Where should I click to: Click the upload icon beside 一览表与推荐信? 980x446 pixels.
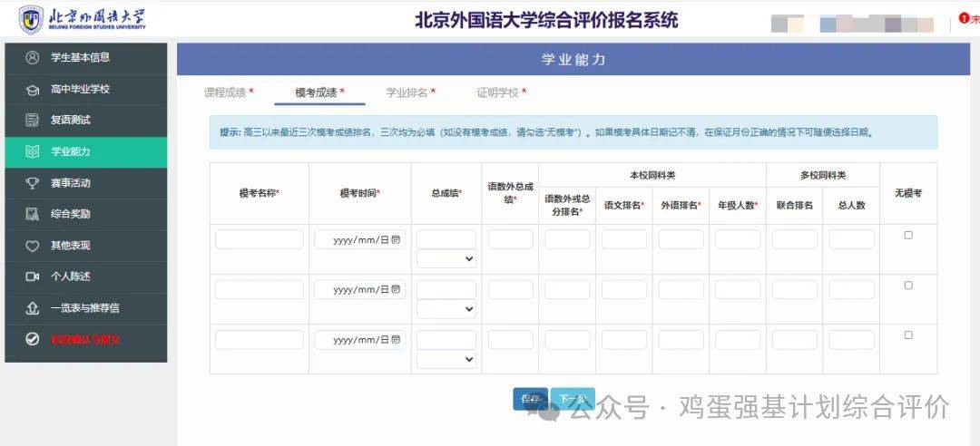point(33,308)
